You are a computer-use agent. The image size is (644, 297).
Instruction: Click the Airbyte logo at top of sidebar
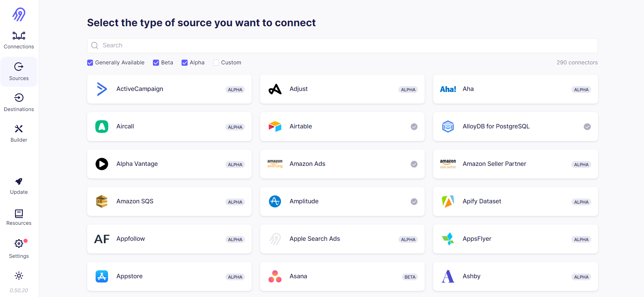(x=19, y=14)
